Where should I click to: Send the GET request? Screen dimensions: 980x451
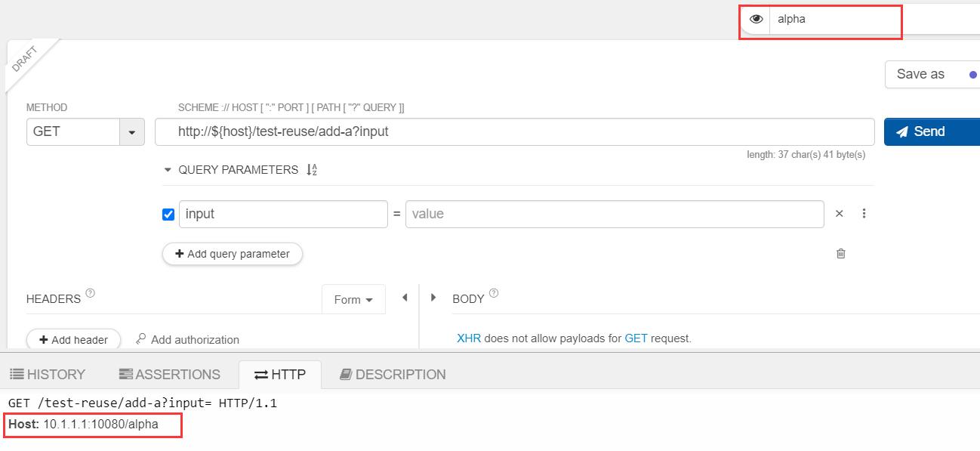(932, 131)
